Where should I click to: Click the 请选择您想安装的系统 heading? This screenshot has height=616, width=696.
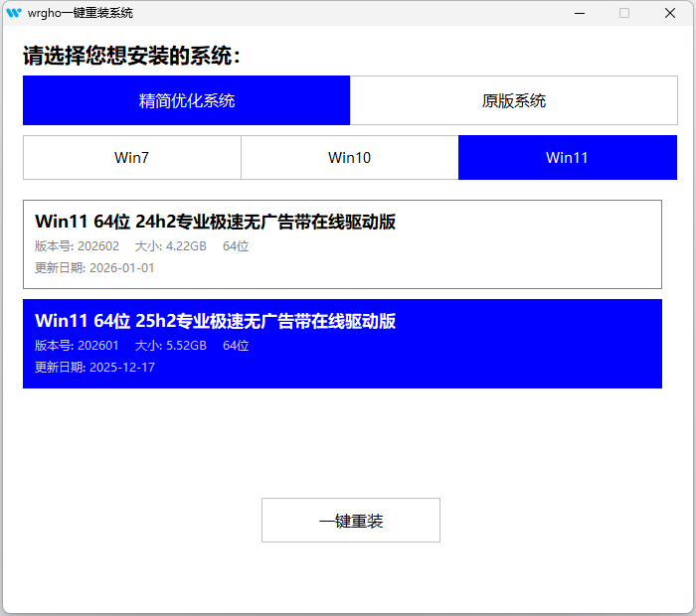[131, 56]
